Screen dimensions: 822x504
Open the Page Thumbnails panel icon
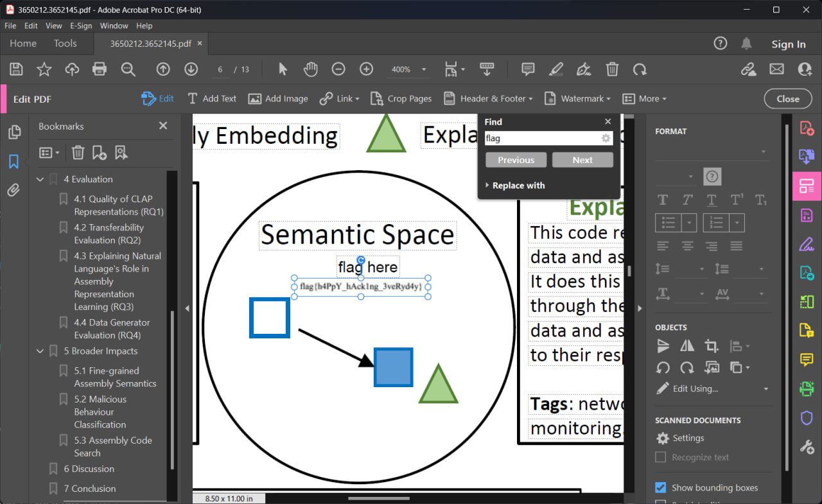click(x=13, y=132)
